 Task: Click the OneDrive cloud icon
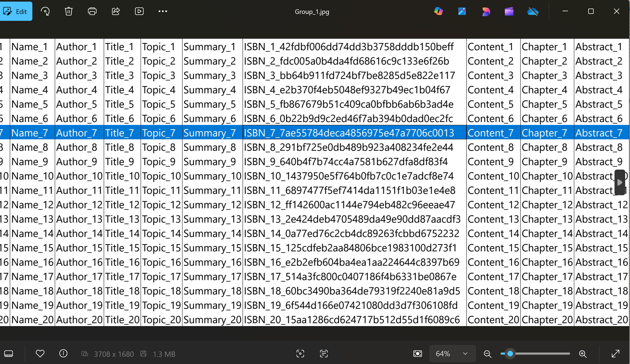(533, 11)
